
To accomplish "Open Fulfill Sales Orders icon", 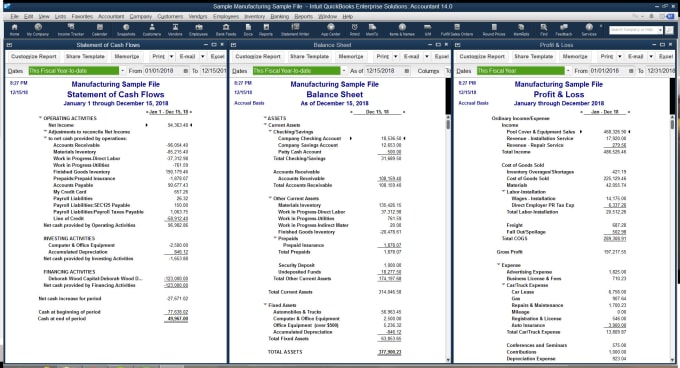I will click(x=457, y=29).
